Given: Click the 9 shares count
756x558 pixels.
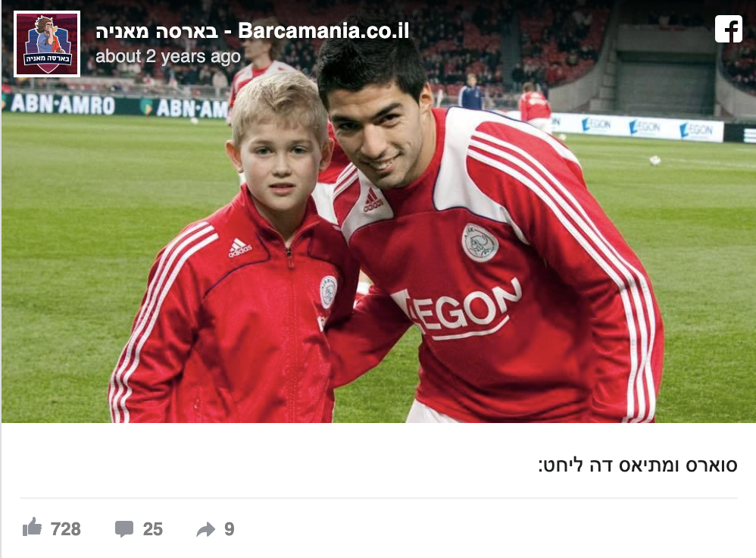Looking at the screenshot, I should tap(230, 529).
